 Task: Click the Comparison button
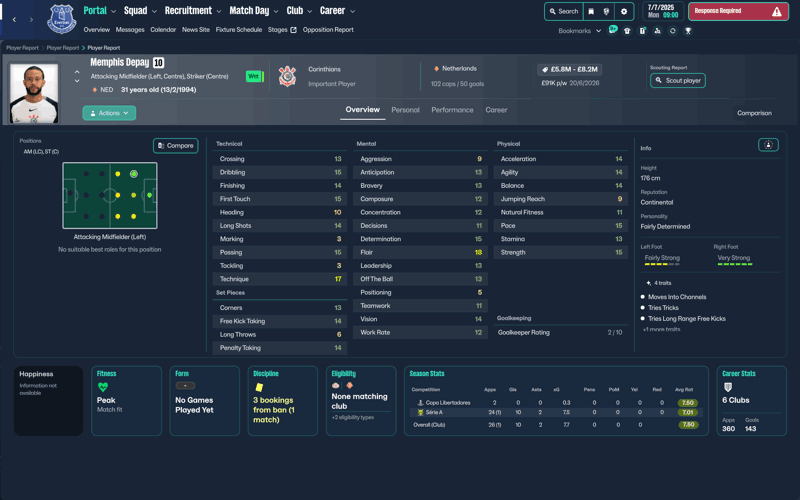point(754,113)
